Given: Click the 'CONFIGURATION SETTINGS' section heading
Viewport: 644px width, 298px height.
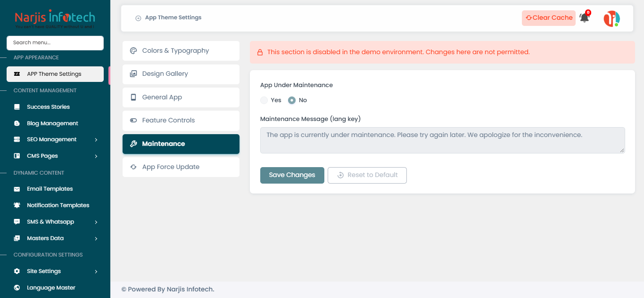Looking at the screenshot, I should 48,255.
